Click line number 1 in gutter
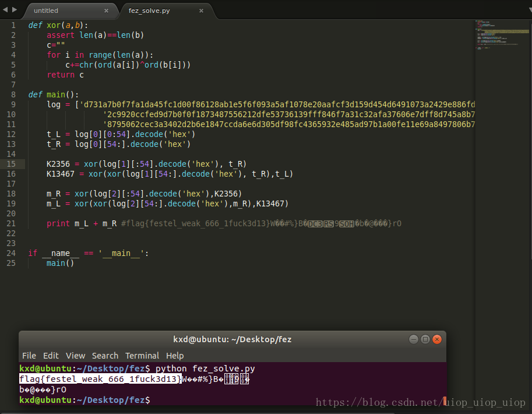Image resolution: width=532 pixels, height=414 pixels. click(x=13, y=25)
